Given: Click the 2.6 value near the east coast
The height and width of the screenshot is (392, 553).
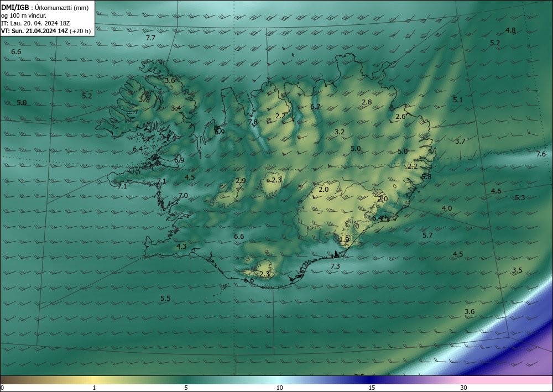Looking at the screenshot, I should coord(400,117).
